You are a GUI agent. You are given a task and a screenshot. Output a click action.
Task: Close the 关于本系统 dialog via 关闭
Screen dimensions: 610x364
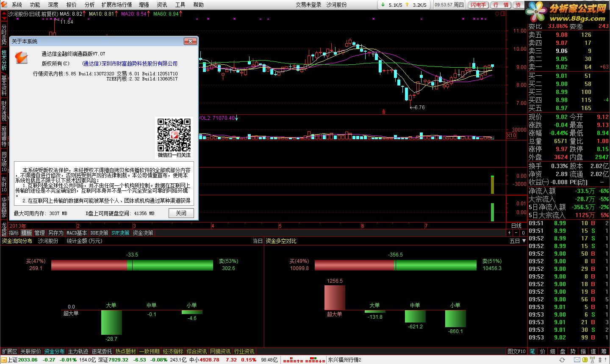(x=181, y=213)
